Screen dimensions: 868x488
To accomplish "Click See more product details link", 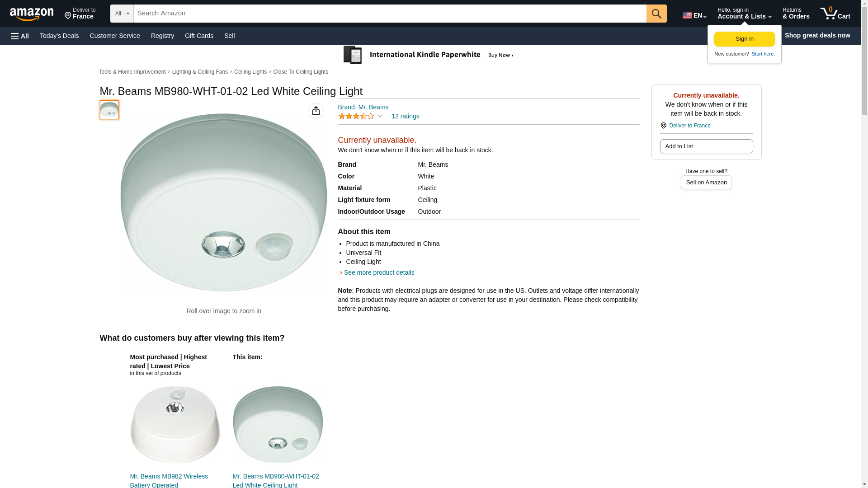I will point(379,272).
